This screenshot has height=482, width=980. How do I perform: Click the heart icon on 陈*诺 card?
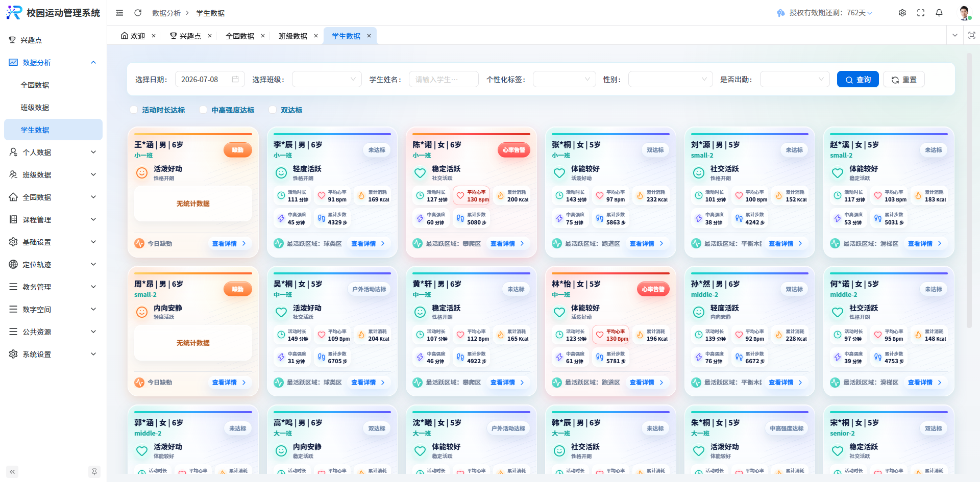point(420,173)
